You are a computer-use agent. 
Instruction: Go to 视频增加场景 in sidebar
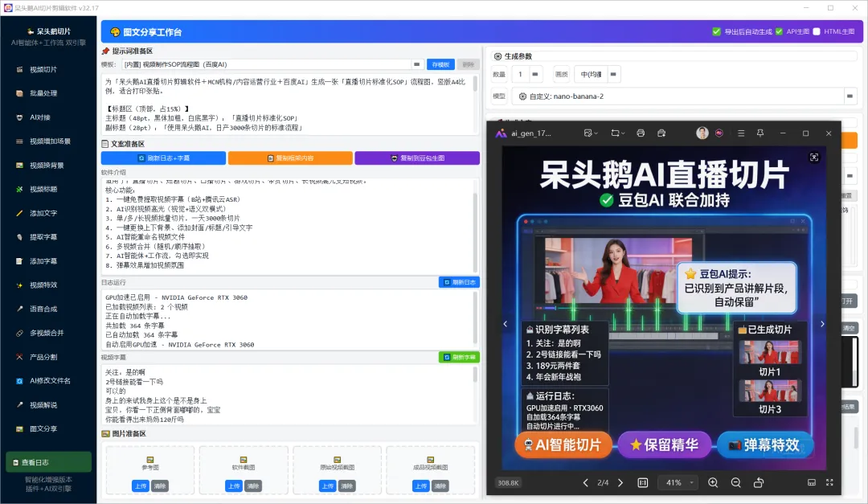pos(50,141)
